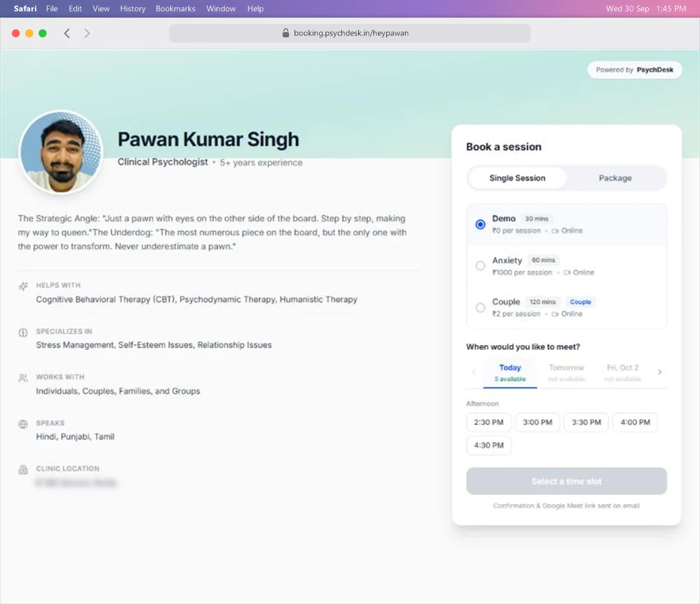The width and height of the screenshot is (700, 604).
Task: Open the Window menu
Action: [x=221, y=9]
